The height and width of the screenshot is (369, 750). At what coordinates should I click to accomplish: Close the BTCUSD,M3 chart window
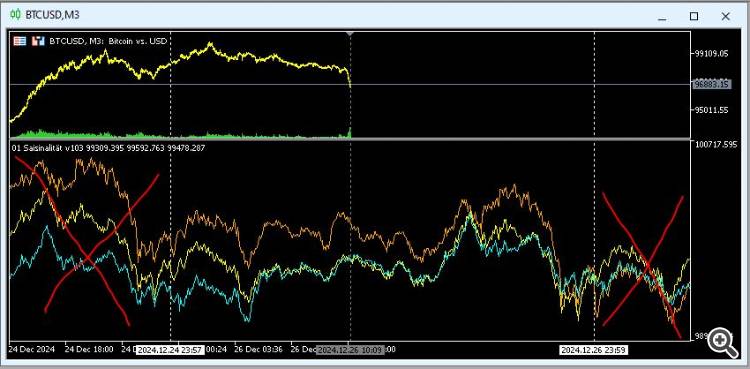pos(726,16)
